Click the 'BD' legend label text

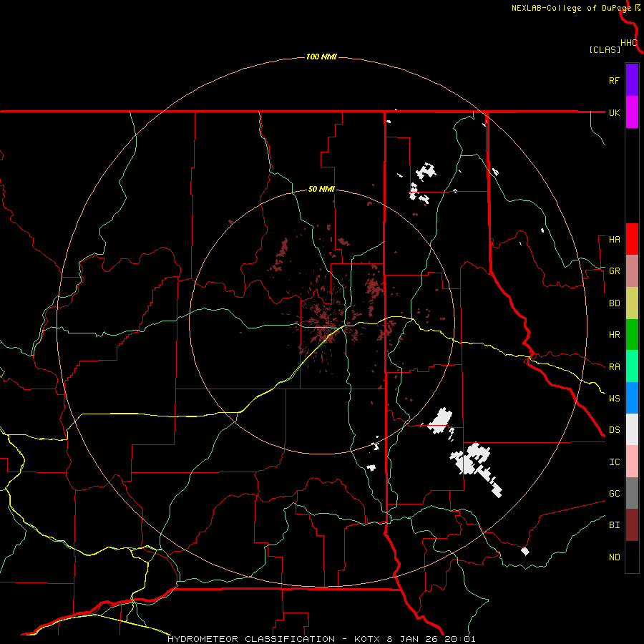tap(614, 303)
